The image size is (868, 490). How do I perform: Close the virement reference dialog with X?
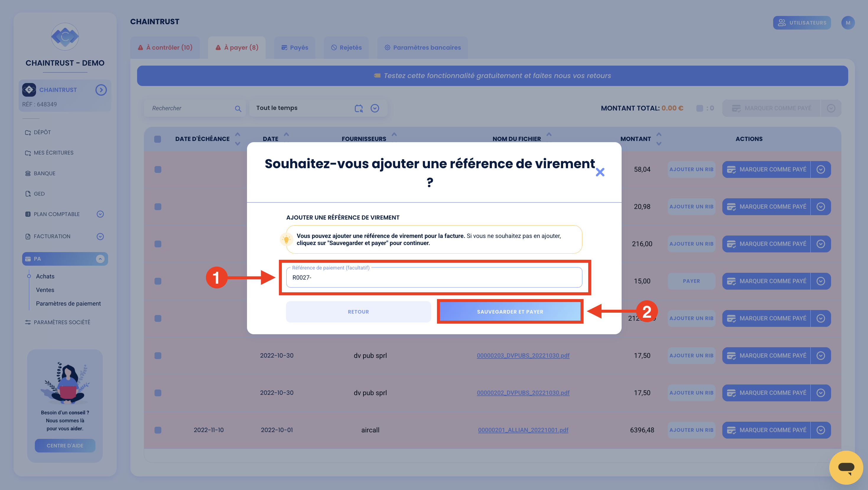[600, 172]
